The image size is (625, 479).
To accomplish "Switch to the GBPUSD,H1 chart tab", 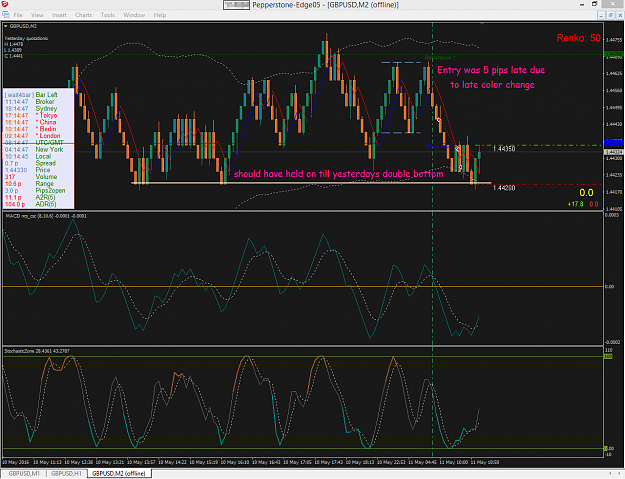I will point(66,473).
